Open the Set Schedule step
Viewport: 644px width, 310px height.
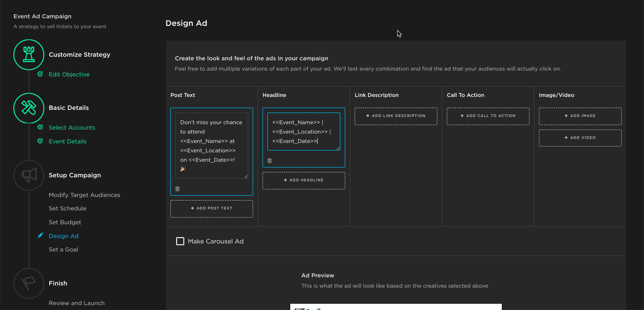(x=68, y=208)
